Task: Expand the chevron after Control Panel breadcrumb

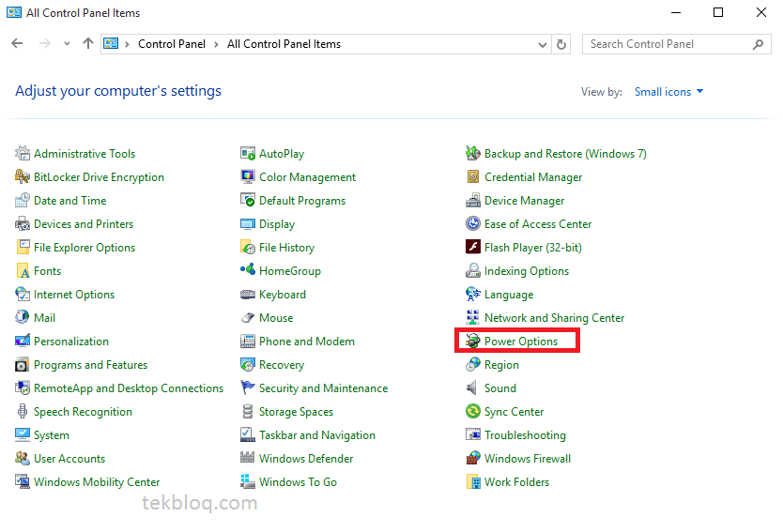Action: coord(216,44)
